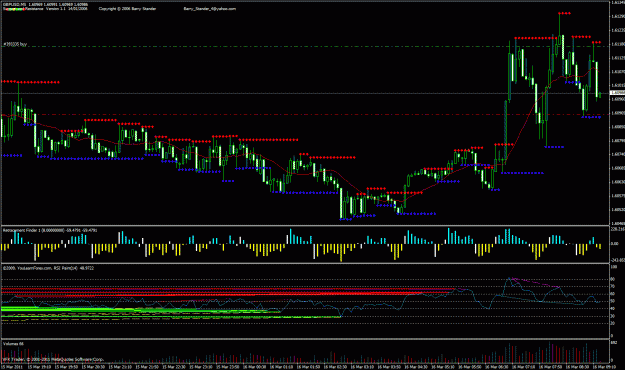Screen dimensions: 625x370
Task: Click the MetaQuotes Software Corp. copyright text
Action: (53, 359)
